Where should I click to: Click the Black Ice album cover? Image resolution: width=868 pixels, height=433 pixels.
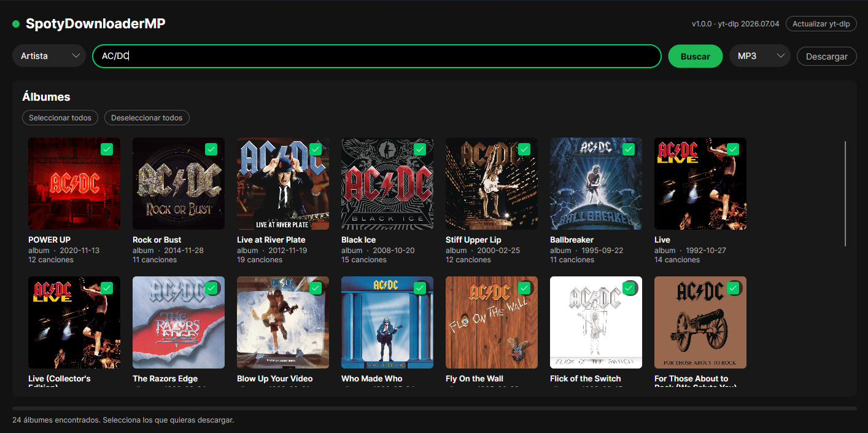[x=387, y=184]
